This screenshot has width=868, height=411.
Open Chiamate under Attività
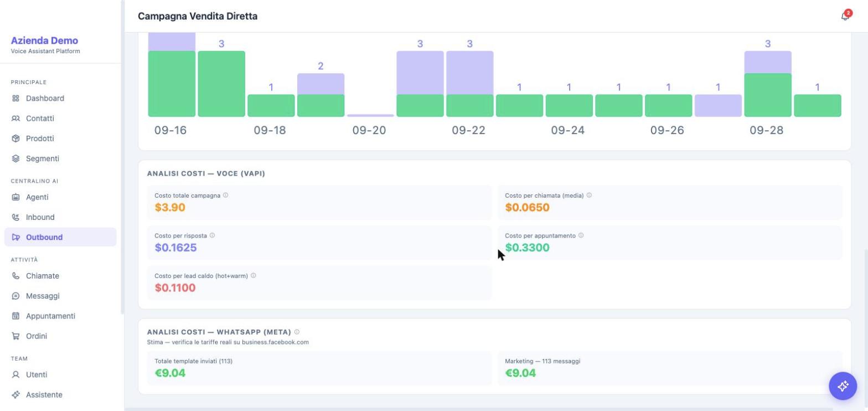pos(60,276)
